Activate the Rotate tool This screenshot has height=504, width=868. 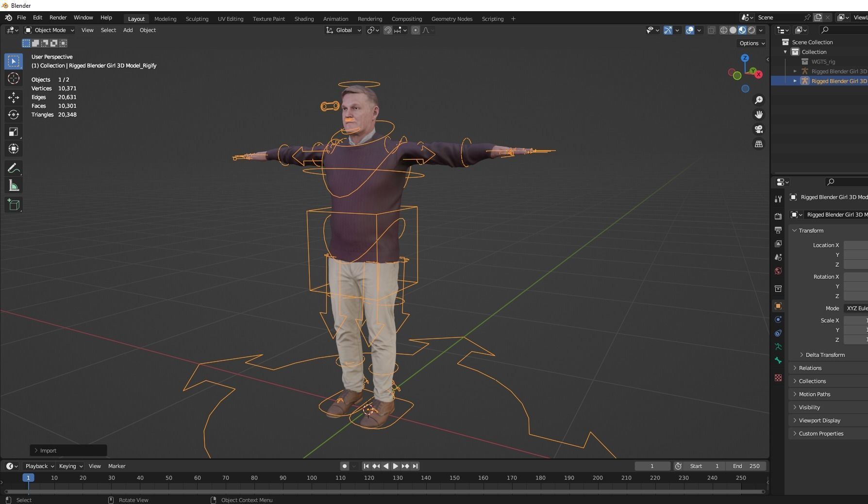tap(14, 115)
